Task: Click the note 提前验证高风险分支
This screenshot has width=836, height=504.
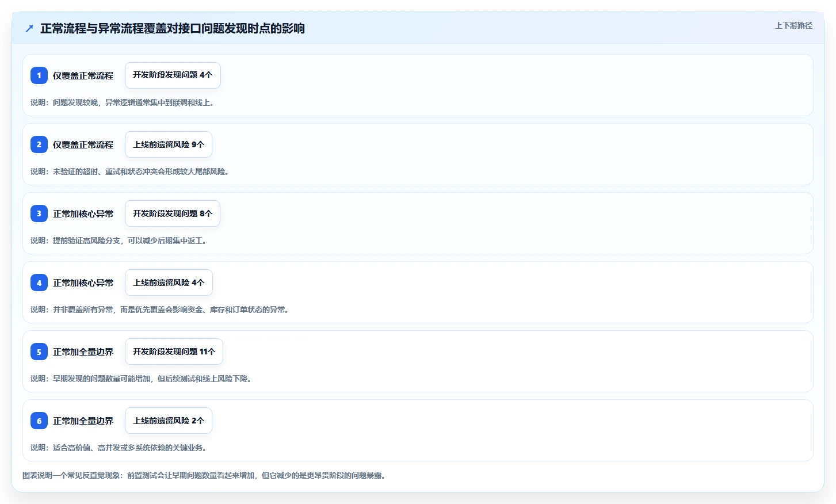Action: (120, 240)
